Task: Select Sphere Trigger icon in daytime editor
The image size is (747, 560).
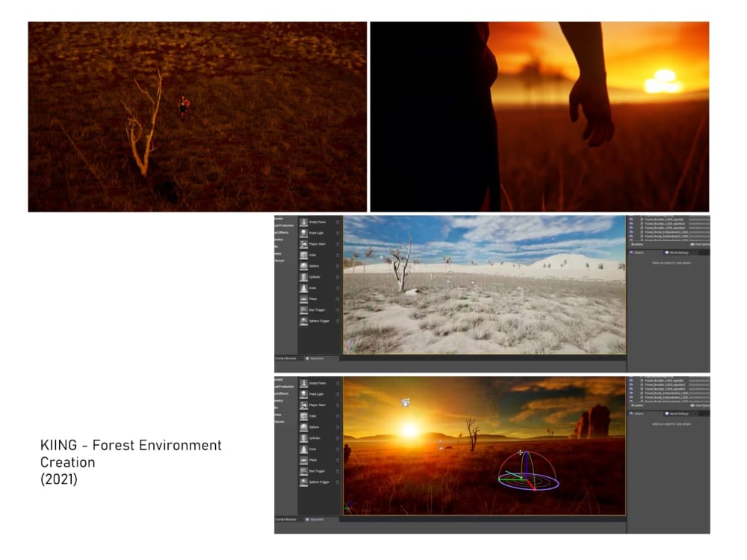Action: (303, 321)
